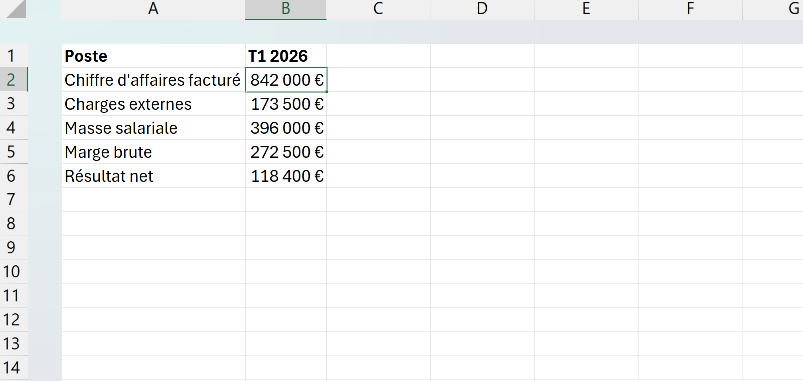Select column B header
The width and height of the screenshot is (803, 381).
(286, 9)
